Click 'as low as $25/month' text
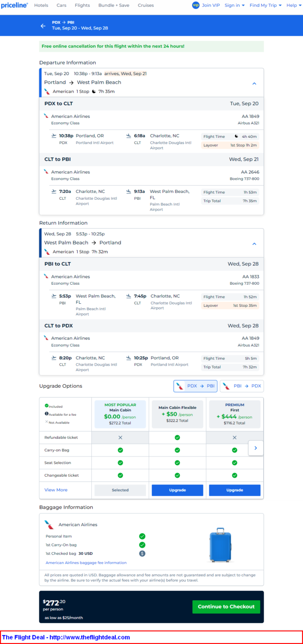 tap(64, 617)
